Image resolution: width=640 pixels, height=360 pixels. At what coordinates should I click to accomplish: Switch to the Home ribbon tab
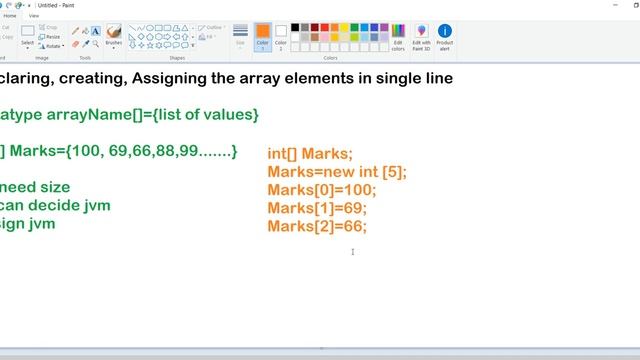pos(10,16)
